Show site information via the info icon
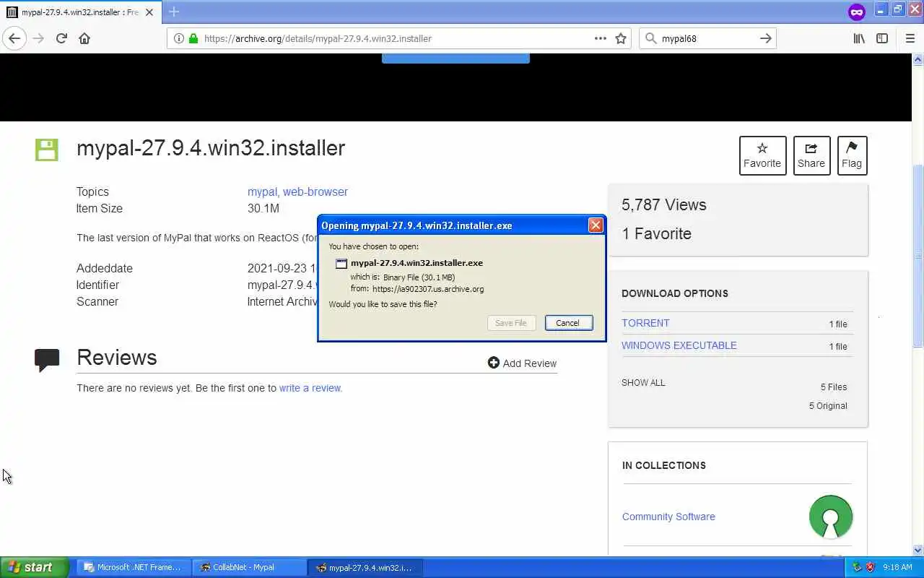This screenshot has height=578, width=924. coord(178,38)
